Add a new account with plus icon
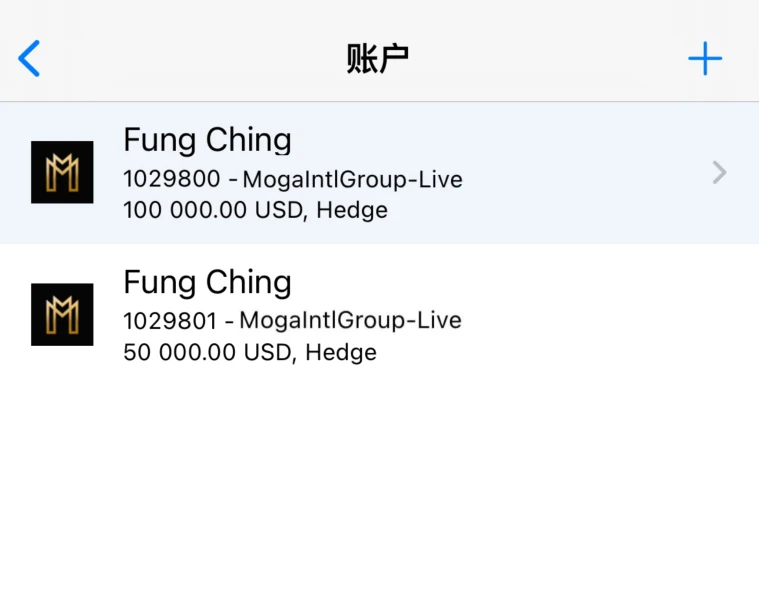The height and width of the screenshot is (600, 759). [x=705, y=59]
